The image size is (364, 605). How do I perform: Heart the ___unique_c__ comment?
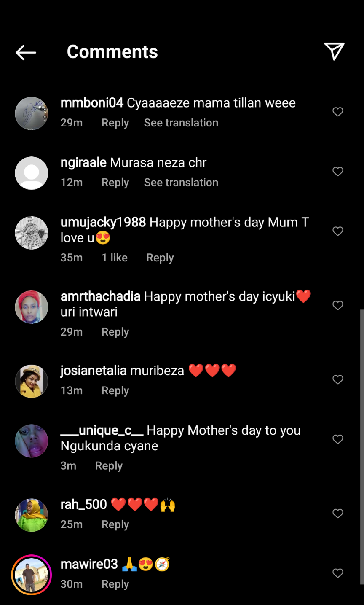click(338, 439)
